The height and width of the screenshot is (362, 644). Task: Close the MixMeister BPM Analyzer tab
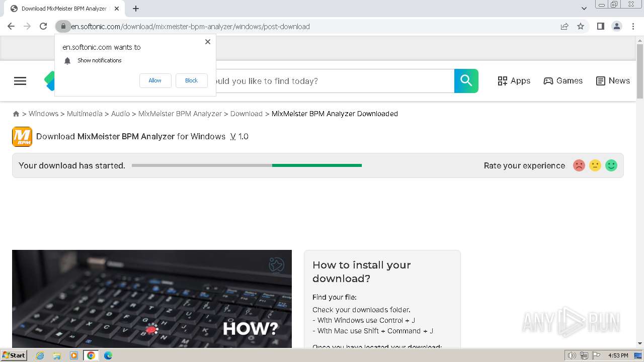tap(117, 9)
